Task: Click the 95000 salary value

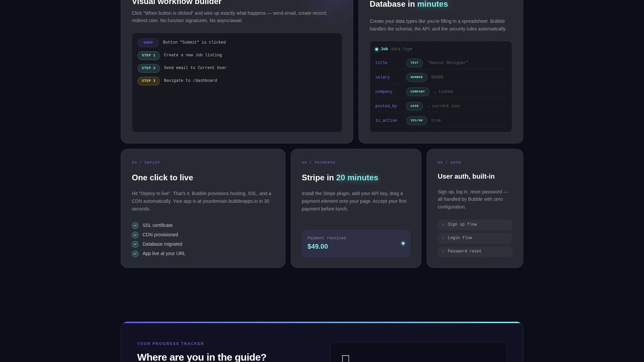Action: pyautogui.click(x=437, y=77)
